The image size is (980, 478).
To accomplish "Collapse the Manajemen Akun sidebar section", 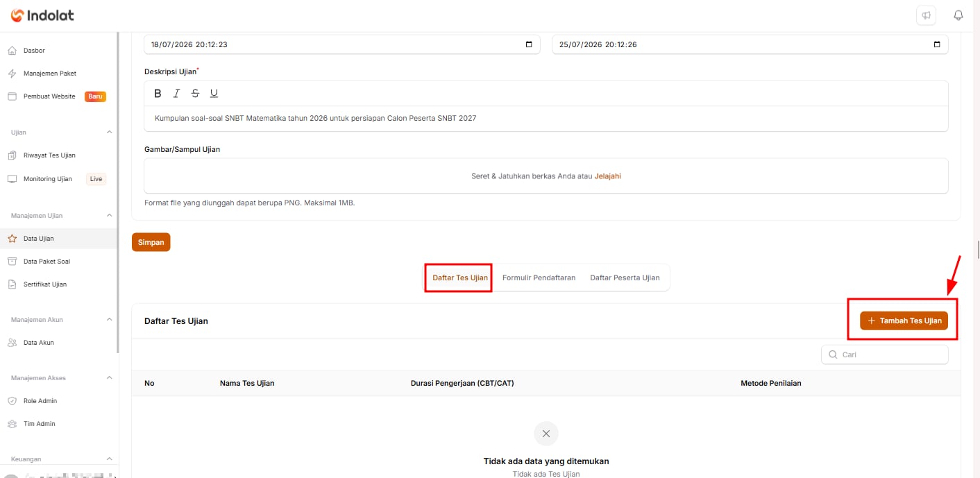I will (109, 320).
